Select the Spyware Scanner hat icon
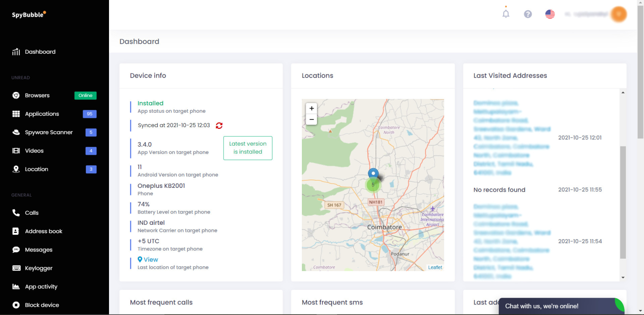The width and height of the screenshot is (644, 315). [x=16, y=132]
